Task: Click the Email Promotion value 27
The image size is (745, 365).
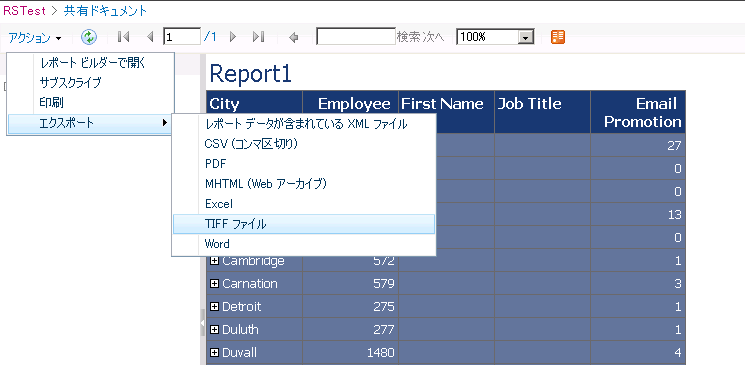Action: point(674,145)
